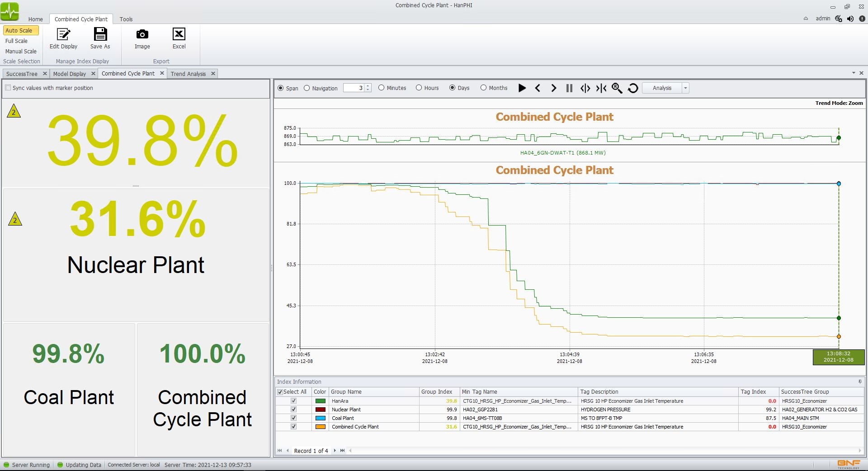Click the HanPHI app logo

[10, 11]
